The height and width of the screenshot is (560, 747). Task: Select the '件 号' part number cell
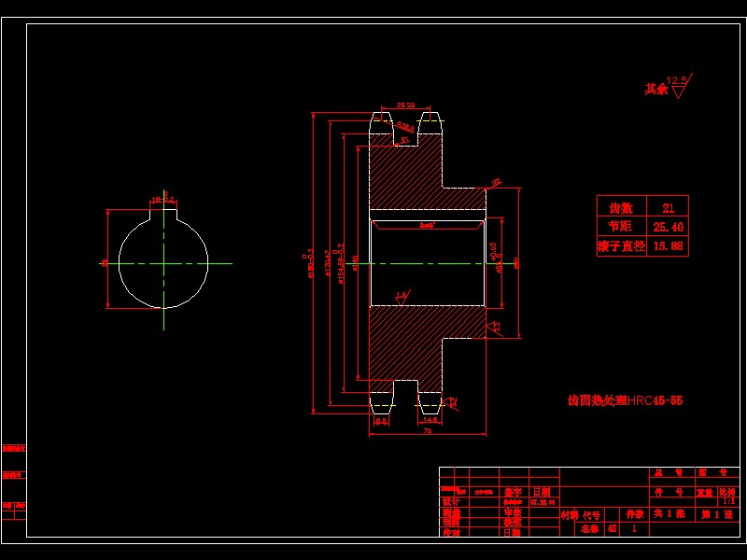(x=669, y=492)
